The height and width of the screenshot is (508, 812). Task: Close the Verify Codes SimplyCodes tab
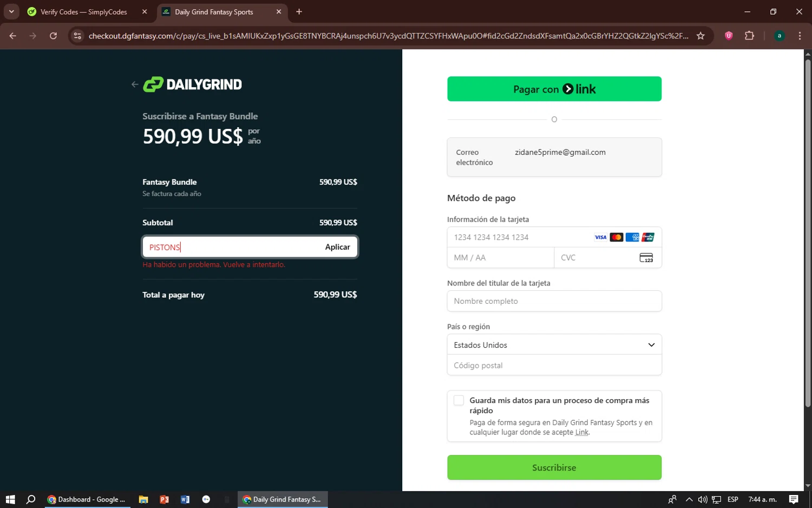[x=145, y=12]
